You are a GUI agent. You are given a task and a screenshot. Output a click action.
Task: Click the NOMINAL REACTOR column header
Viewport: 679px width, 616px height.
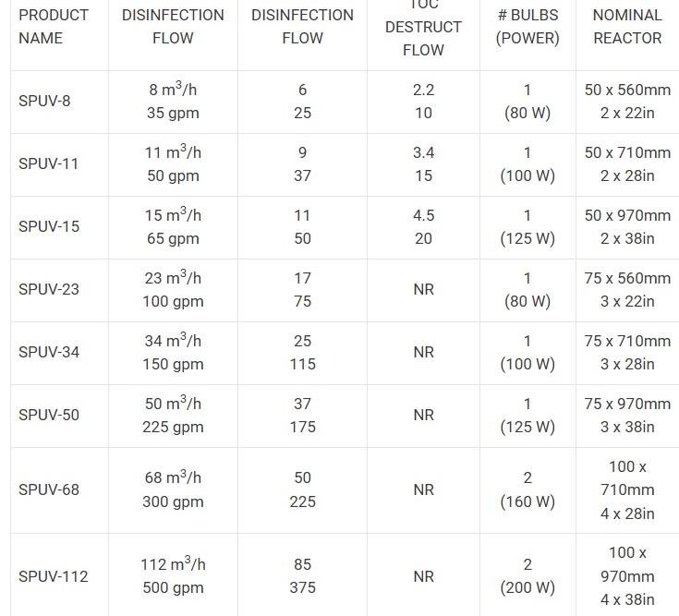(627, 27)
